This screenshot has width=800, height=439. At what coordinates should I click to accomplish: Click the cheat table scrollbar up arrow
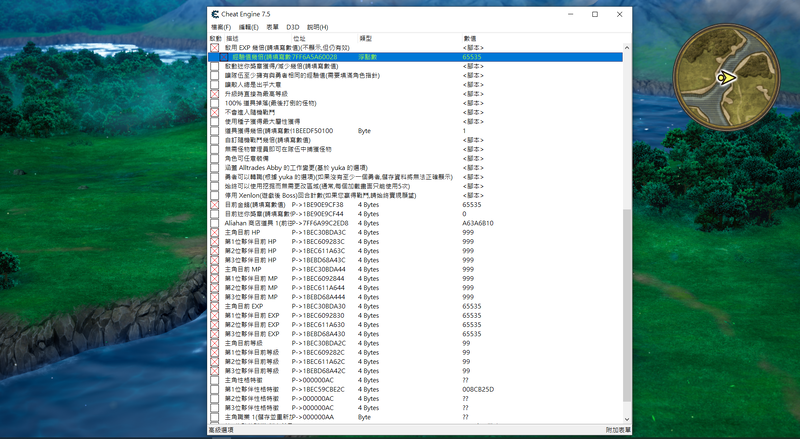point(627,47)
